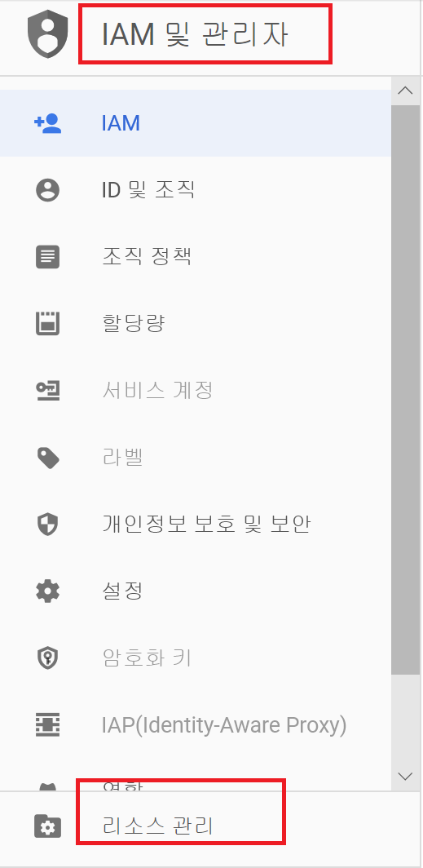Click the 암호화 키 shield-key icon
The image size is (423, 868).
(x=47, y=658)
